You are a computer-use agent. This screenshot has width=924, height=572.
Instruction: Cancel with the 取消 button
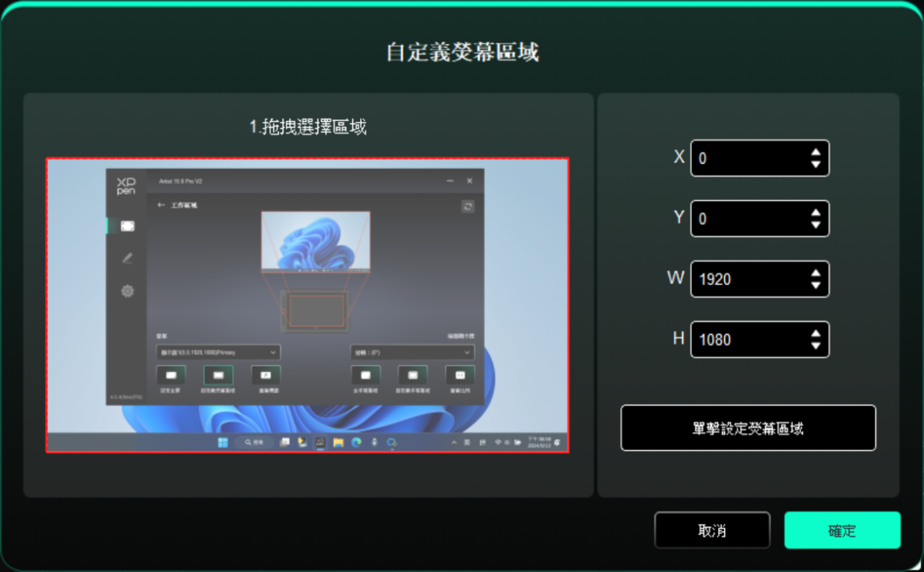point(712,530)
